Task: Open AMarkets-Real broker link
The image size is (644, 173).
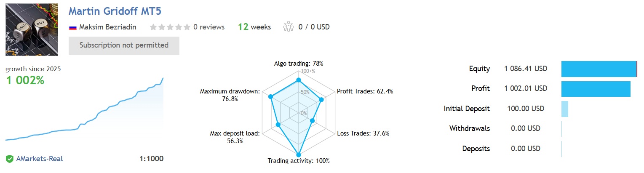Action: pyautogui.click(x=40, y=159)
